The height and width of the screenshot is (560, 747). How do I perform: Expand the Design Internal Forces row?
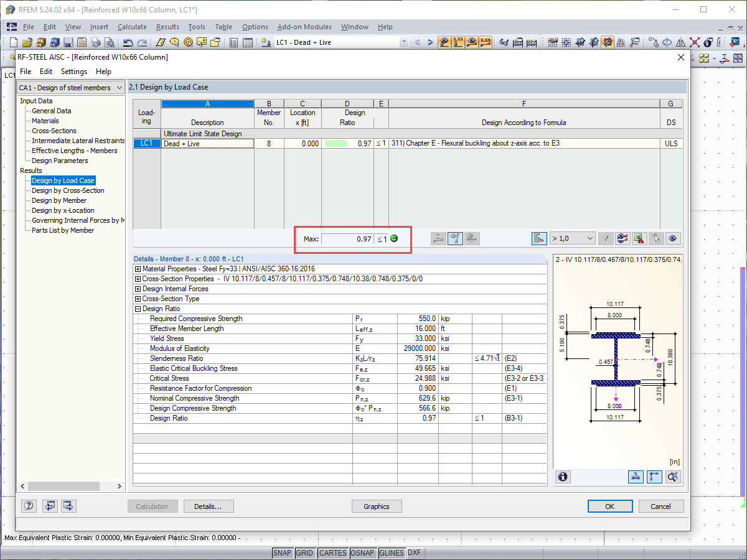pyautogui.click(x=138, y=289)
